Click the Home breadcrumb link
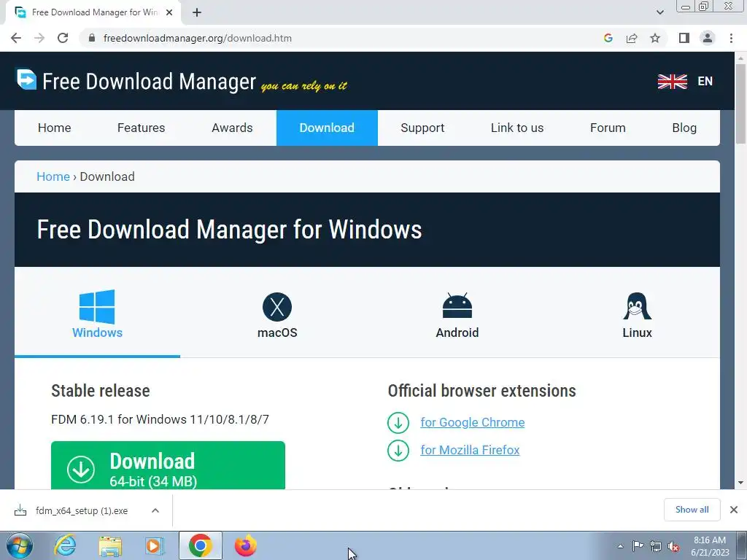747x560 pixels. pos(53,176)
